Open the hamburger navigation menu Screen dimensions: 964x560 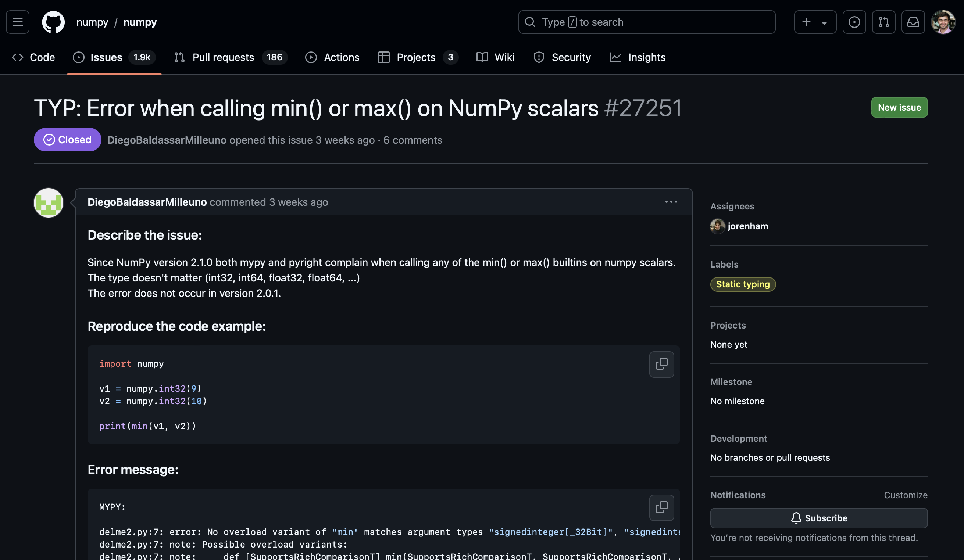(x=18, y=22)
